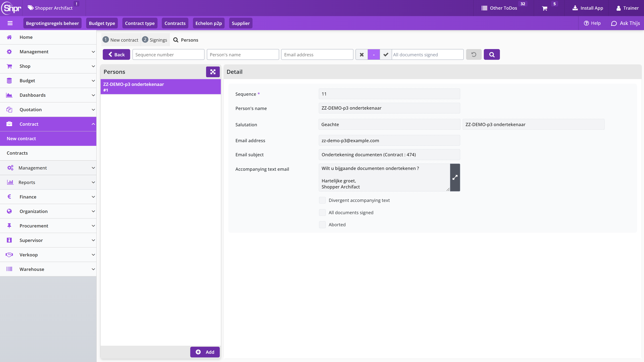
Task: Expand Persons panel with fullscreen icon
Action: (213, 72)
